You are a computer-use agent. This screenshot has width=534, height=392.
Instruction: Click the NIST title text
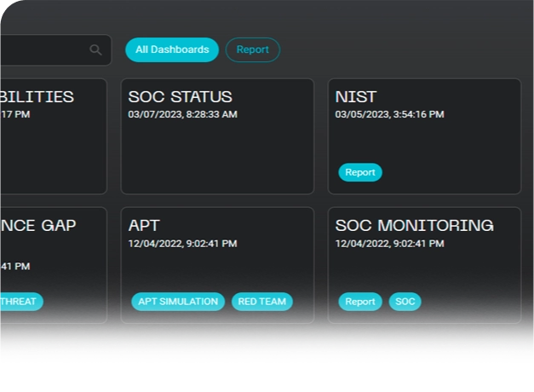[356, 97]
